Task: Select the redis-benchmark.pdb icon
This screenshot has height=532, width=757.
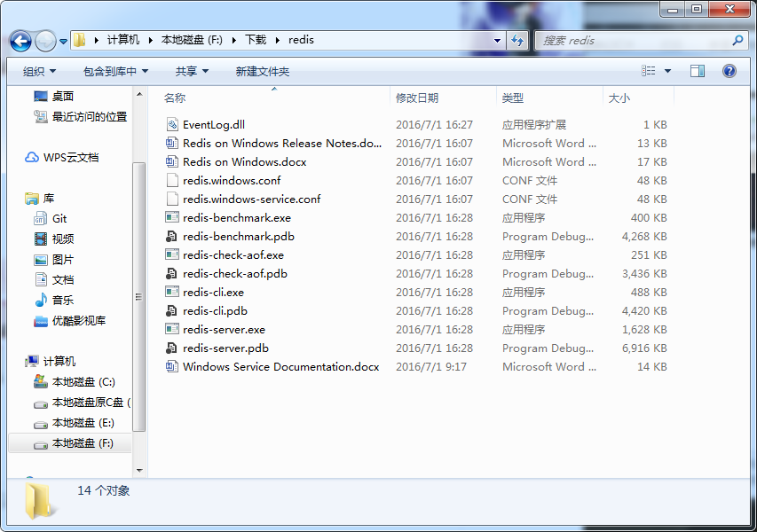Action: pyautogui.click(x=172, y=237)
